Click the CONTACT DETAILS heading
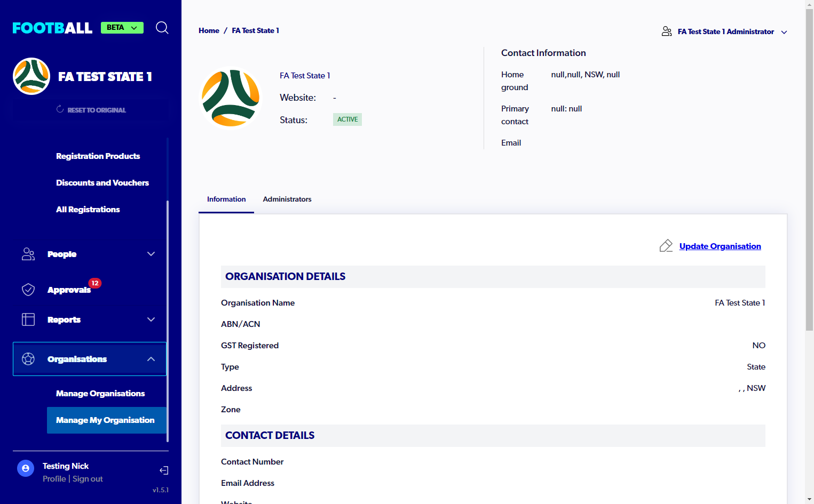Image resolution: width=814 pixels, height=504 pixels. (x=270, y=435)
